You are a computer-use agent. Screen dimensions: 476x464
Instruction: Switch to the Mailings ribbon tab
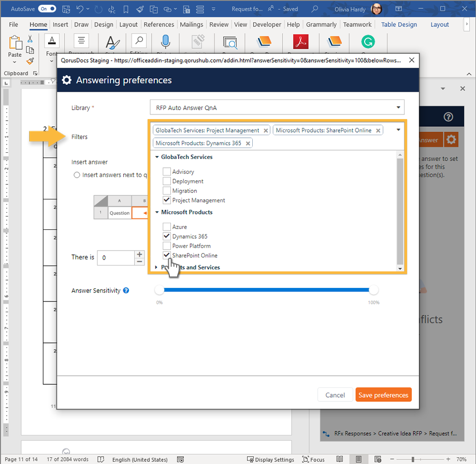(x=191, y=24)
